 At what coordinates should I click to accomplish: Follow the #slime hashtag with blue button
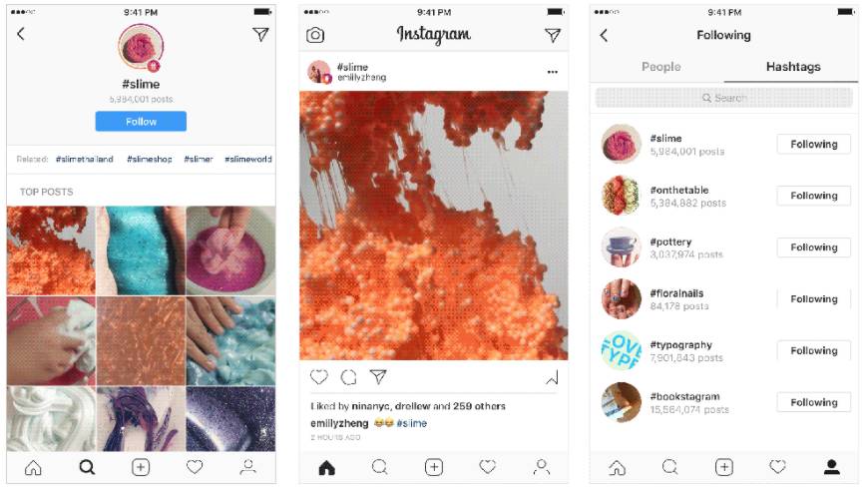[141, 122]
